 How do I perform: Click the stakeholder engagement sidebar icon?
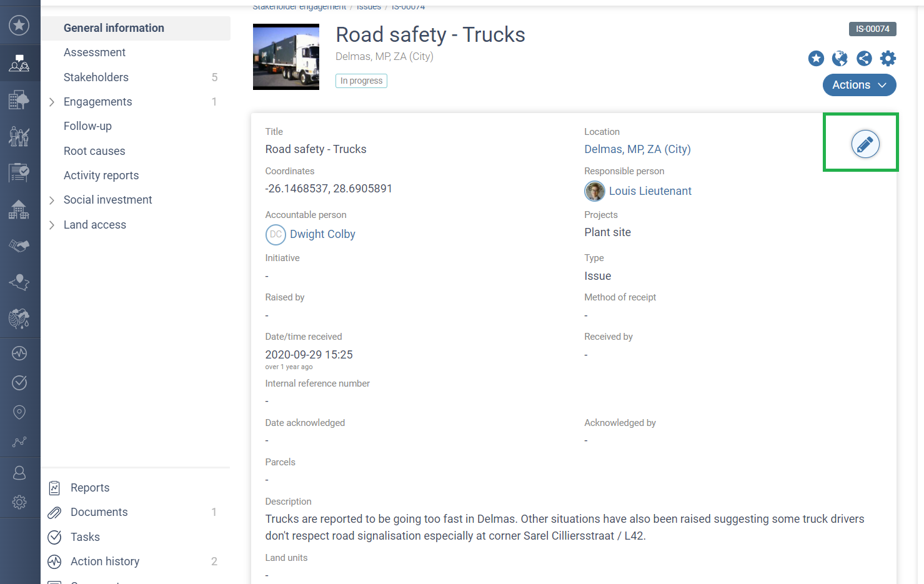tap(19, 63)
